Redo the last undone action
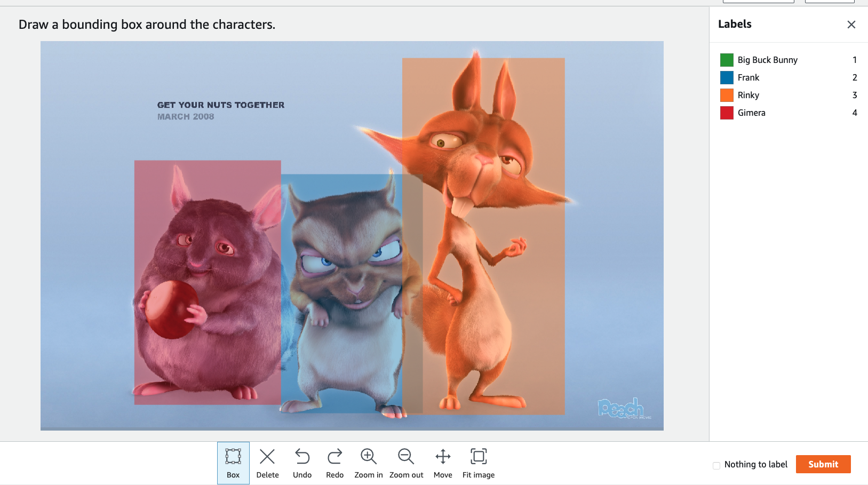Image resolution: width=868 pixels, height=485 pixels. click(x=335, y=463)
